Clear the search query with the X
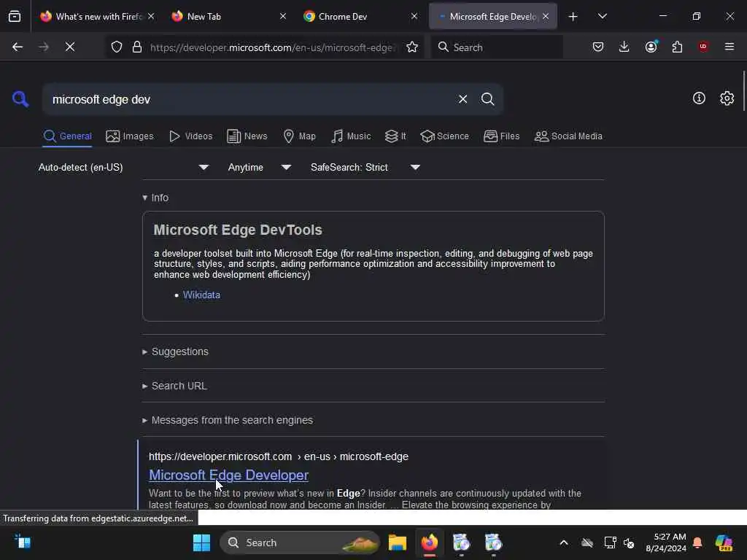The image size is (747, 560). click(462, 99)
